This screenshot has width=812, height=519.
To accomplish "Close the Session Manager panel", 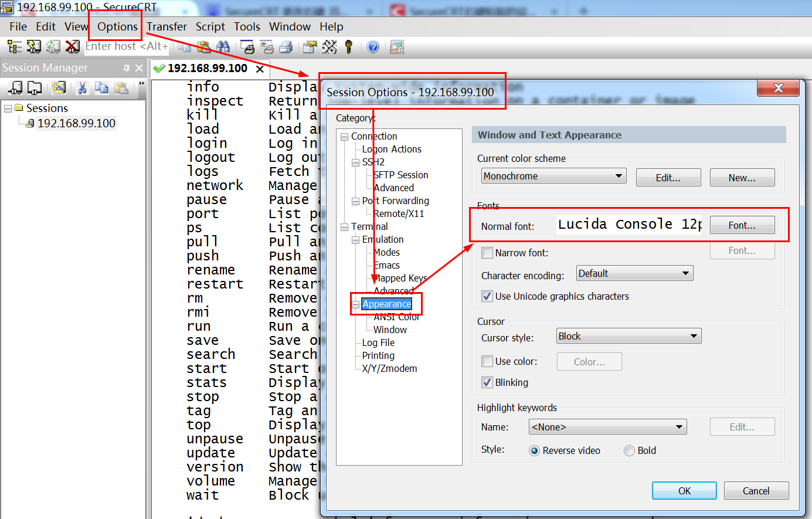I will click(139, 68).
